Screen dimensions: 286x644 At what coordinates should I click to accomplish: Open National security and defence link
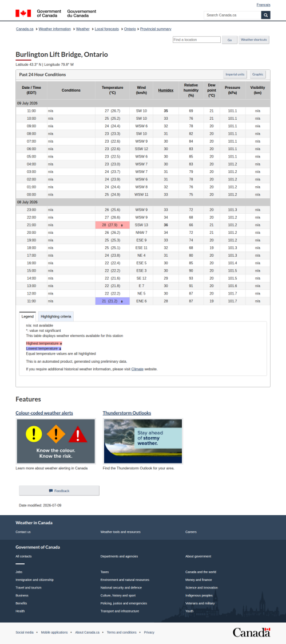122,588
